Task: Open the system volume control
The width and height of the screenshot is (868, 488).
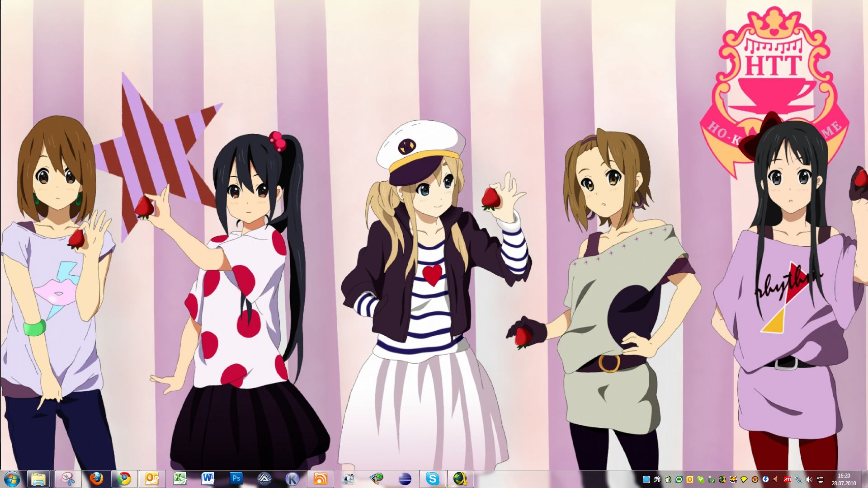Action: 809,479
